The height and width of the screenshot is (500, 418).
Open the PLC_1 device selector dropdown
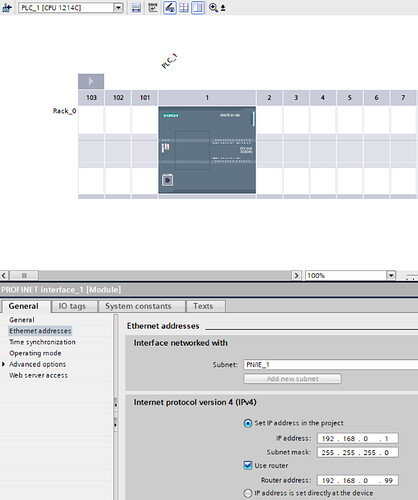(118, 8)
